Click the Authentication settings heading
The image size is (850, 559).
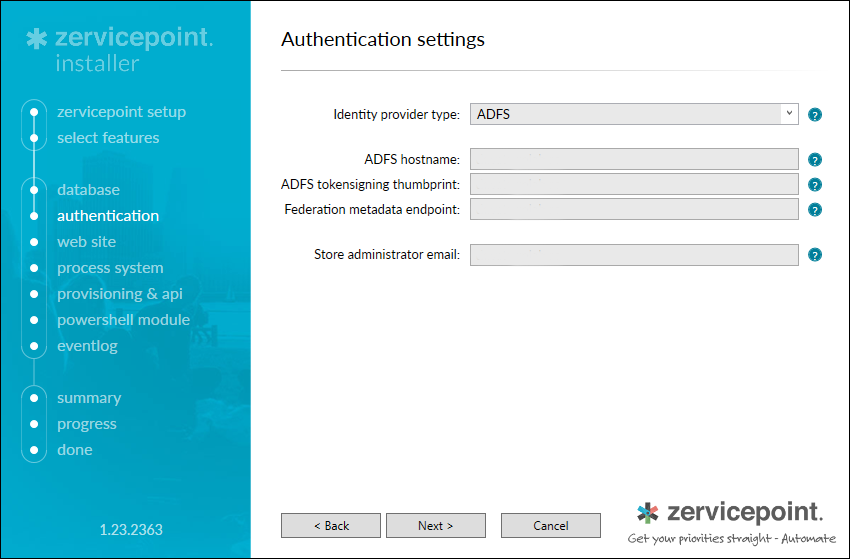383,39
